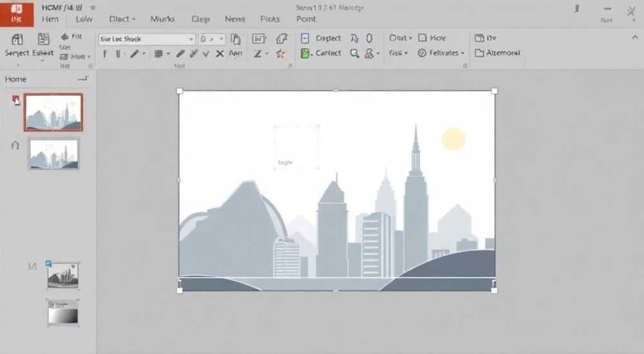644x354 pixels.
Task: Click the paragraph alignment lines icon
Action: (158, 54)
